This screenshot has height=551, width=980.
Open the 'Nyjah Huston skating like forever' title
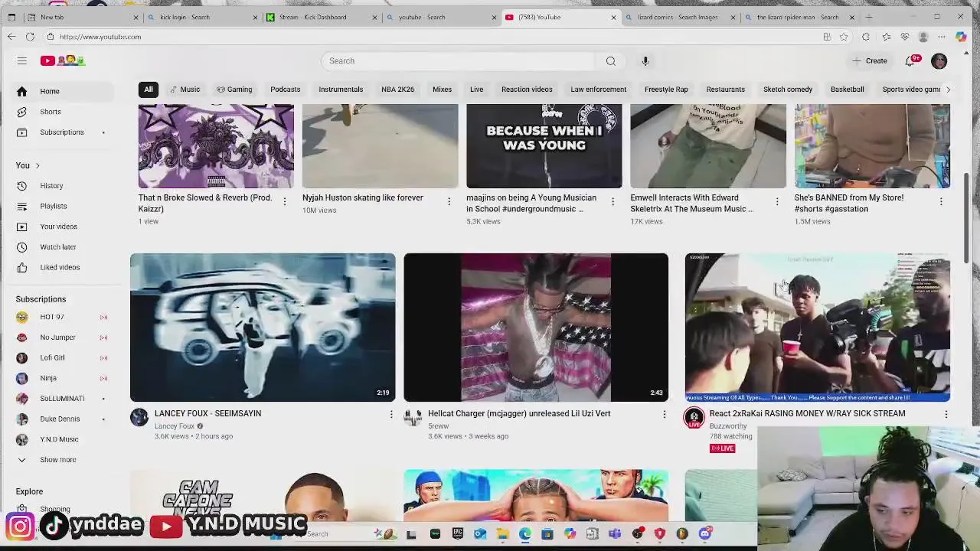coord(363,197)
